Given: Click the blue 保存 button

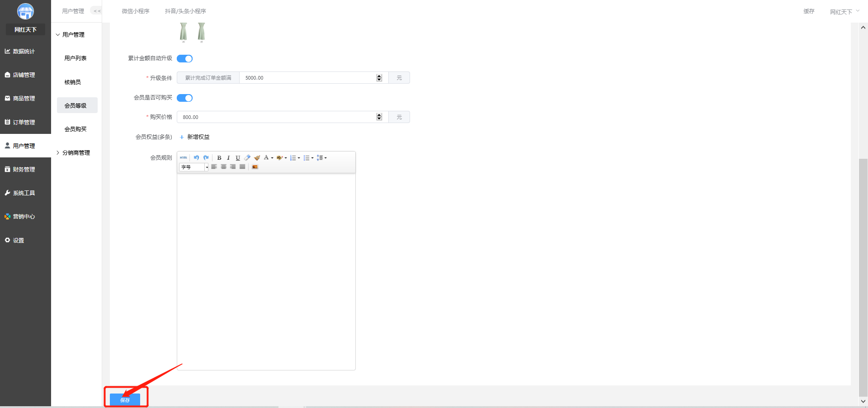Looking at the screenshot, I should tap(125, 400).
